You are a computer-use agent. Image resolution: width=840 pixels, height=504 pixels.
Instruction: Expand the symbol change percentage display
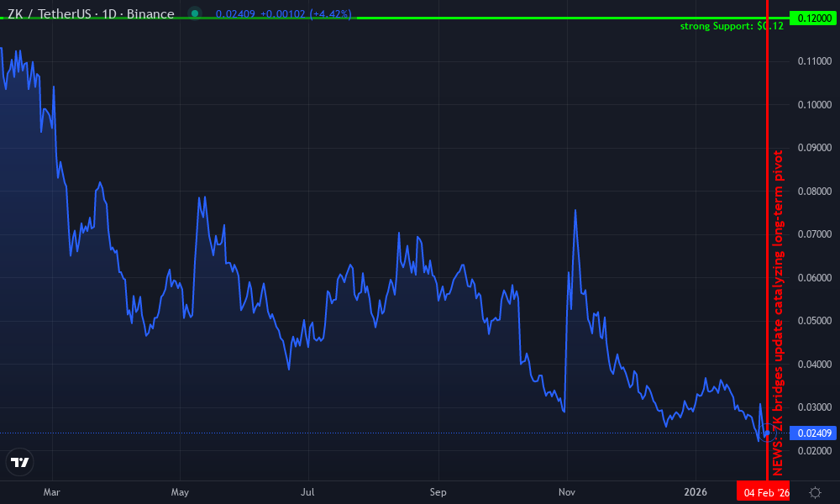331,13
